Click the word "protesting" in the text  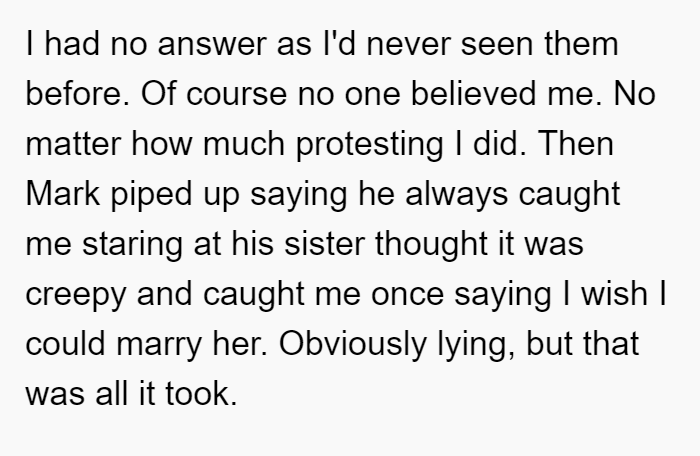pyautogui.click(x=370, y=146)
